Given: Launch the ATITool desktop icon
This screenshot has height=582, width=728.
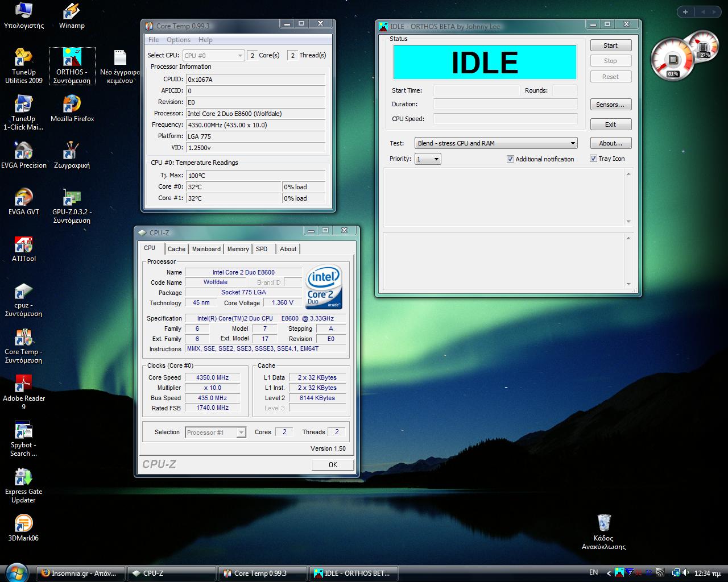Looking at the screenshot, I should click(x=24, y=248).
